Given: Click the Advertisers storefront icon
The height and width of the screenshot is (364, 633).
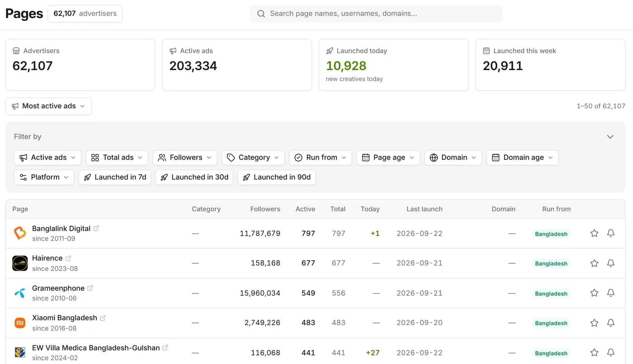Looking at the screenshot, I should [x=16, y=51].
